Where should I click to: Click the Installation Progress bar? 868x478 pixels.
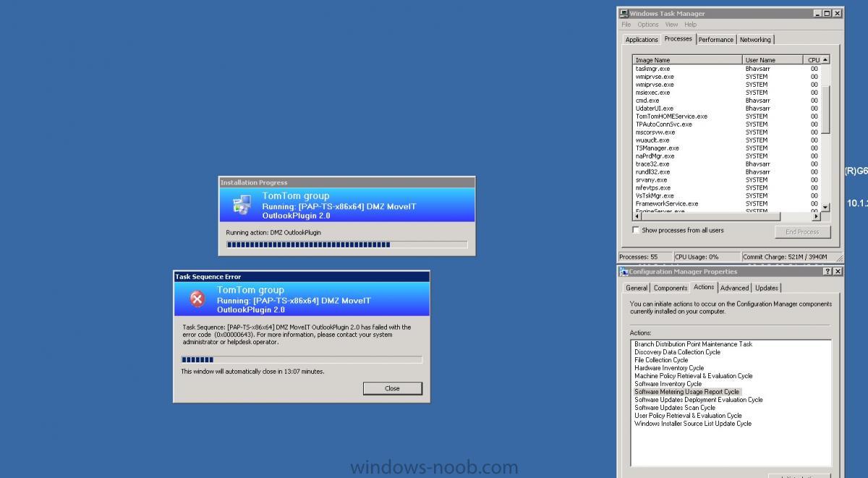point(346,244)
